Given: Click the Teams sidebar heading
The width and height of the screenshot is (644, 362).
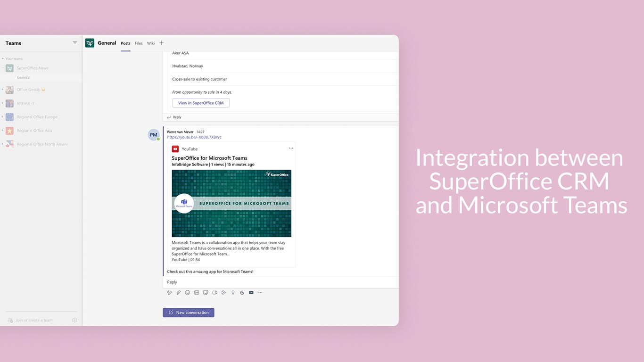Looking at the screenshot, I should 13,43.
